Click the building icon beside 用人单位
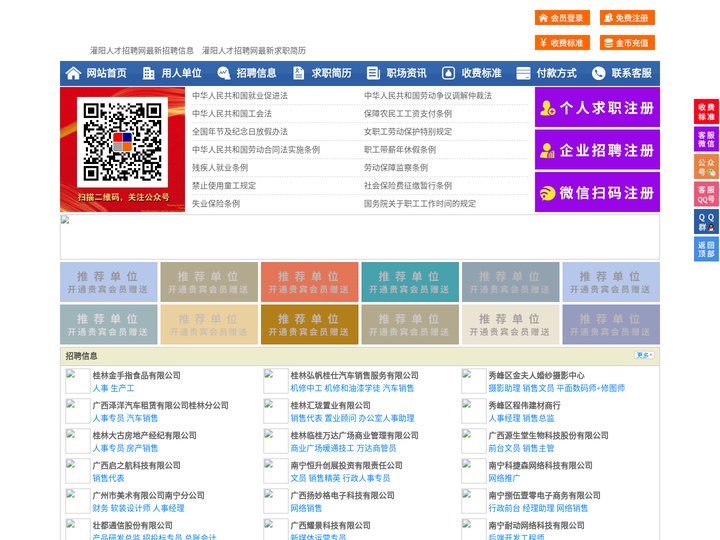The width and height of the screenshot is (720, 540). [148, 73]
